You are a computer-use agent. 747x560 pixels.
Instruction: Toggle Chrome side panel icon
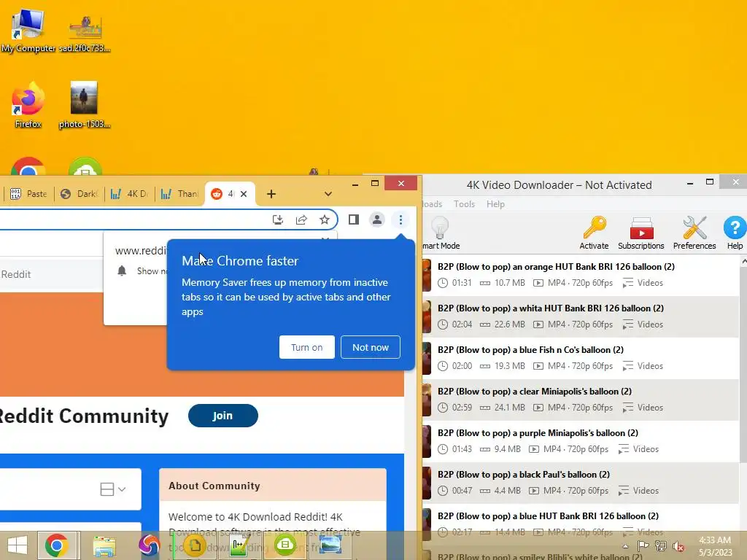(x=354, y=219)
